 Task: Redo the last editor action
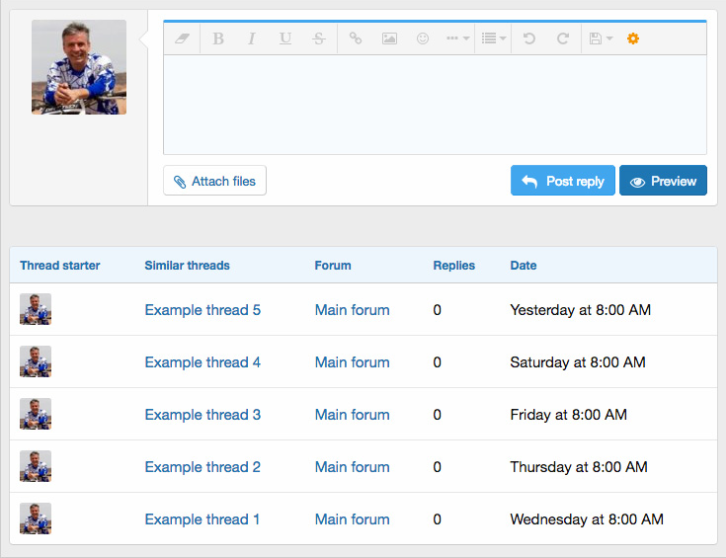click(563, 39)
